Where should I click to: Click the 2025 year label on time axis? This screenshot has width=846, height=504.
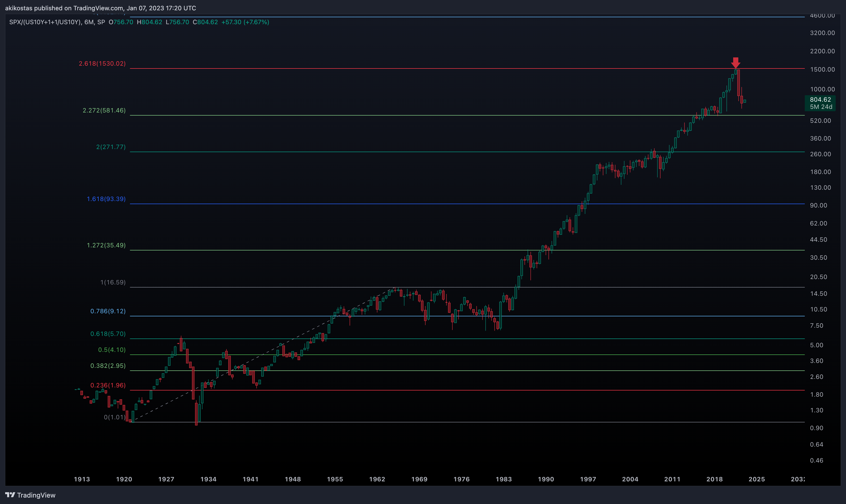point(756,479)
